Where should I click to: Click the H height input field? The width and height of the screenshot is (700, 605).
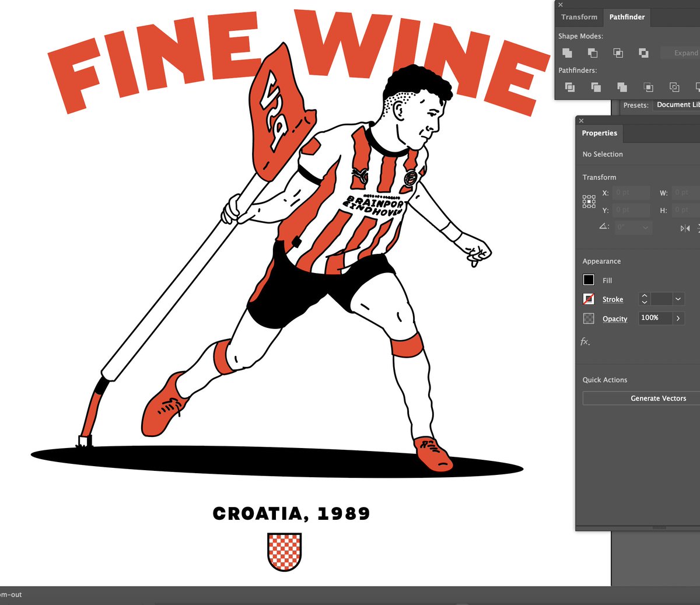coord(687,210)
